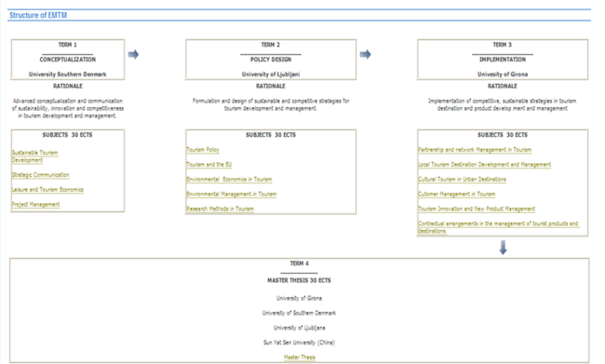Open Tourism Innovation and New Product Management
This screenshot has height=364, width=605.
tap(477, 209)
